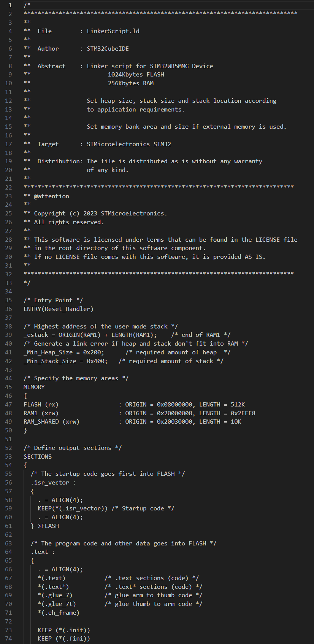Image resolution: width=314 pixels, height=644 pixels.
Task: Click the _Min_Heap_Size value 0x200
Action: tap(93, 352)
